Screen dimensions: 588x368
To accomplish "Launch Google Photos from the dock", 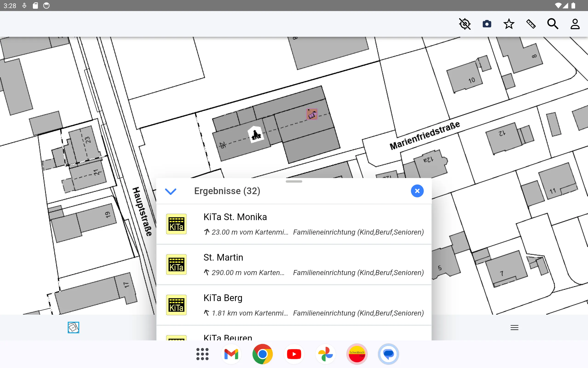I will pyautogui.click(x=325, y=354).
